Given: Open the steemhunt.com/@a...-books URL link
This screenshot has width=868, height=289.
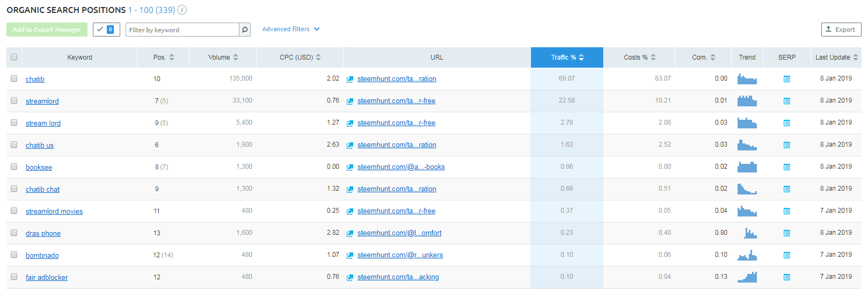Looking at the screenshot, I should [401, 167].
